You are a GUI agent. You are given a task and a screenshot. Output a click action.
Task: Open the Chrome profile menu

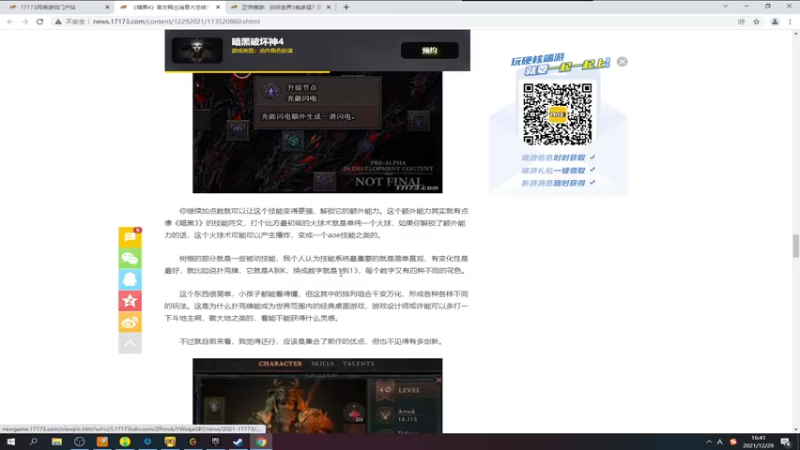click(x=774, y=21)
